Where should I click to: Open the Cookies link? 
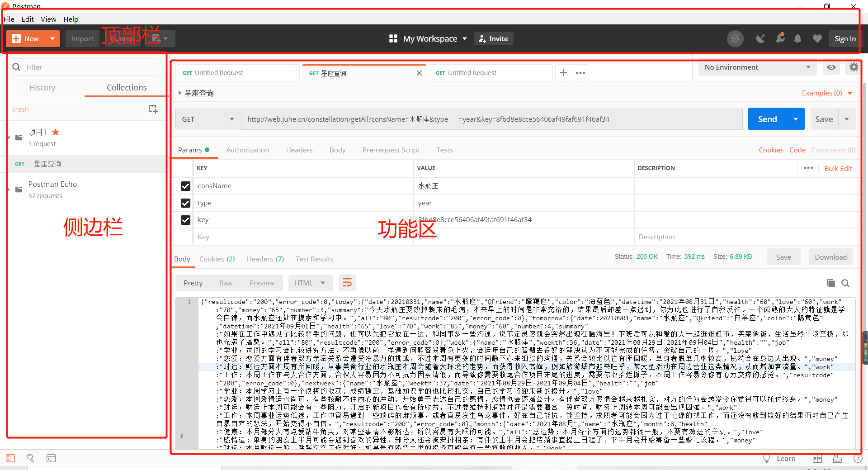771,150
